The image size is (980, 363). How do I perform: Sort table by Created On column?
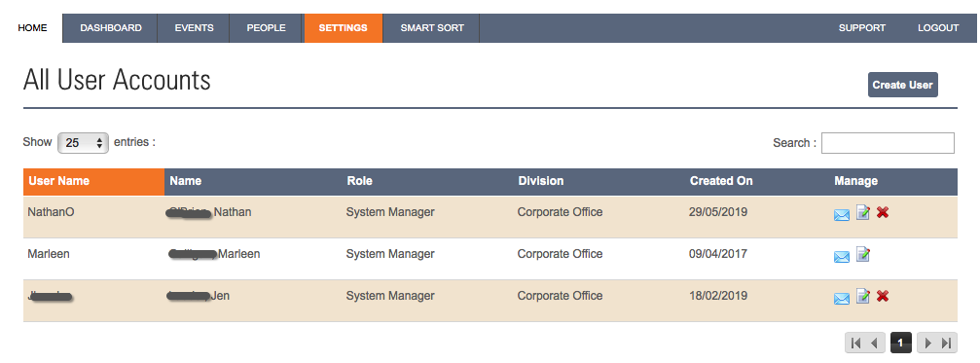(721, 181)
